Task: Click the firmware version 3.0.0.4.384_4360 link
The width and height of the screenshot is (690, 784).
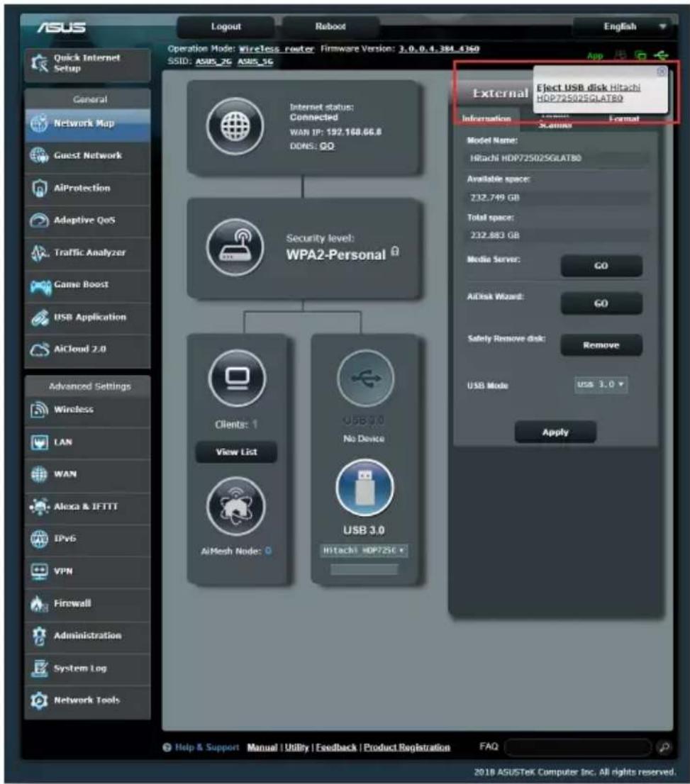Action: (x=439, y=49)
